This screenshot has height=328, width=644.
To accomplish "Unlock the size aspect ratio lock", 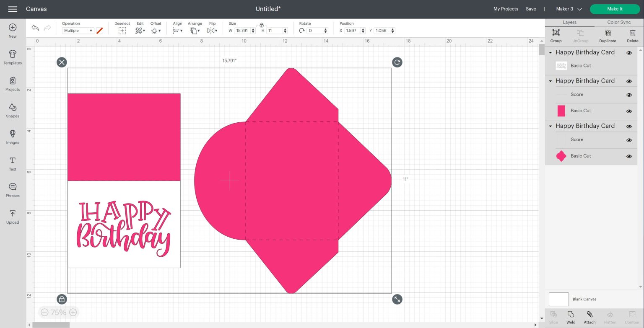I will point(261,25).
